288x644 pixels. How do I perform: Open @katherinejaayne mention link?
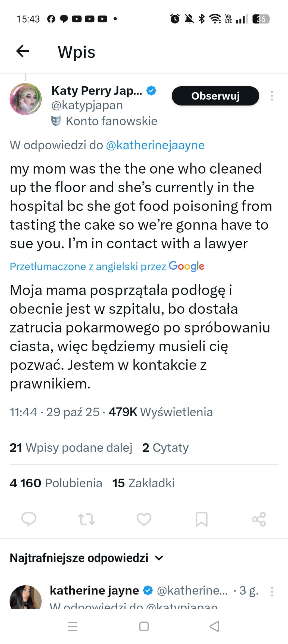155,145
